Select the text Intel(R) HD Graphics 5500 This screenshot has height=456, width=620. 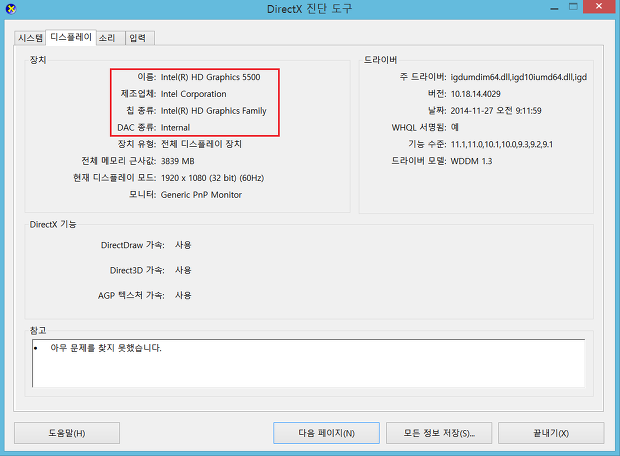[210, 77]
